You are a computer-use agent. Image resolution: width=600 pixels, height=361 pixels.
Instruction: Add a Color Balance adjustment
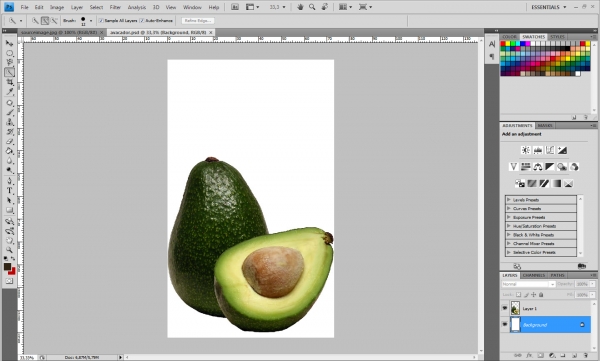coord(538,167)
